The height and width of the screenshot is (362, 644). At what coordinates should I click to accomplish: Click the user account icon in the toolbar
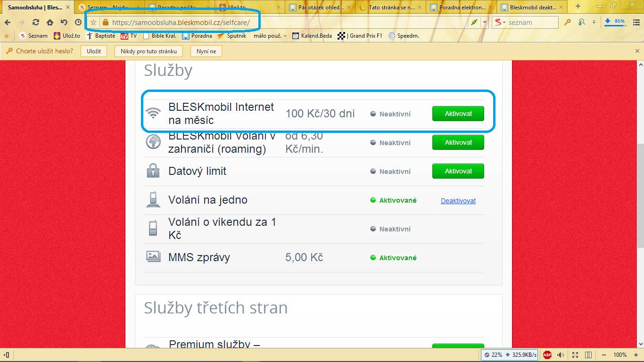click(582, 22)
